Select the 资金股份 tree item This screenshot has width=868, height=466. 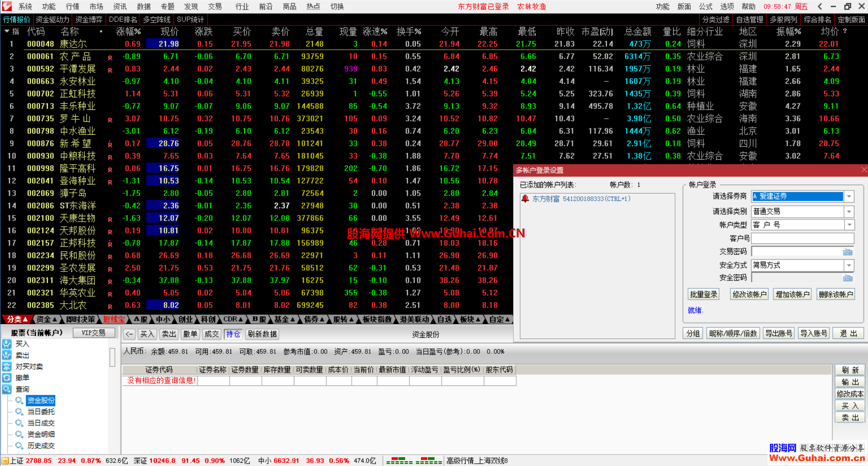[x=41, y=400]
